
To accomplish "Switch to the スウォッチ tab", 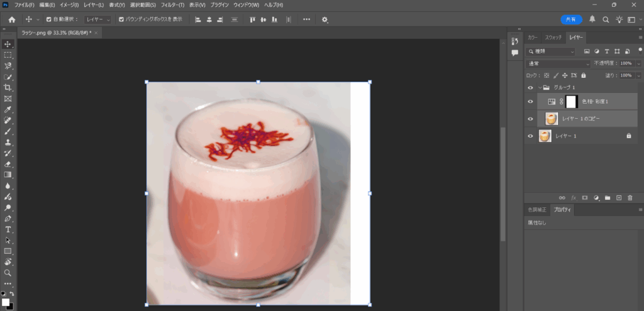I will [553, 37].
